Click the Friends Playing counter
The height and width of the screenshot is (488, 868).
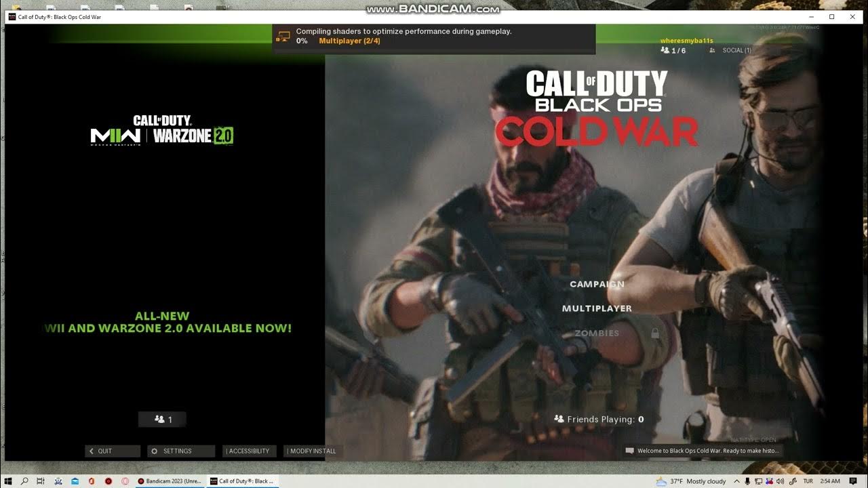599,420
